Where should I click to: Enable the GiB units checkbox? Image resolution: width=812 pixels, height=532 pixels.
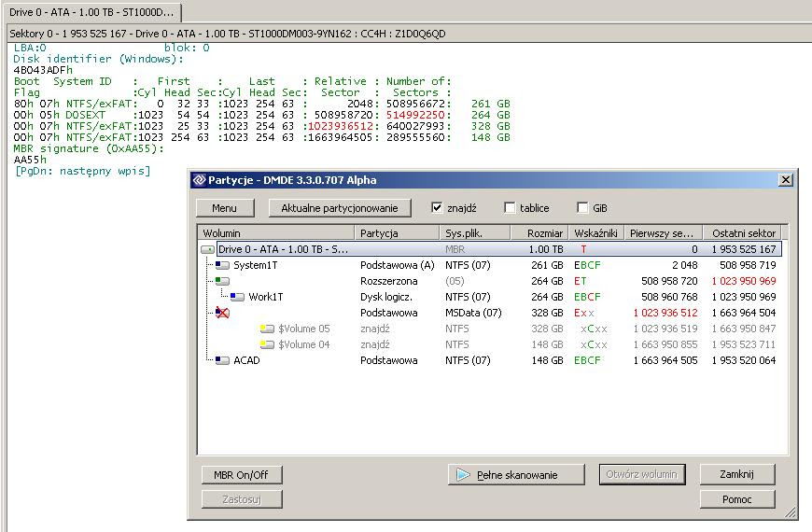(582, 208)
